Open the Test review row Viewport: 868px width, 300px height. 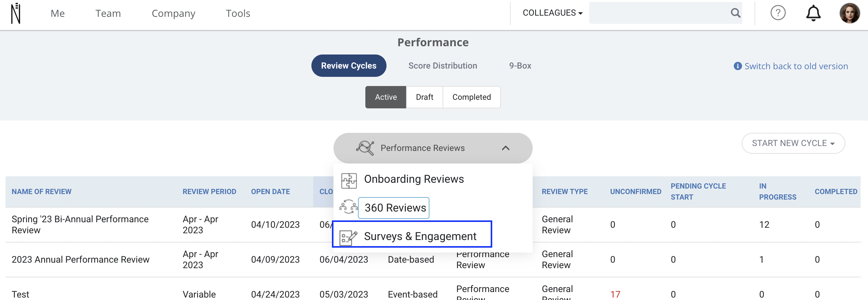[20, 294]
